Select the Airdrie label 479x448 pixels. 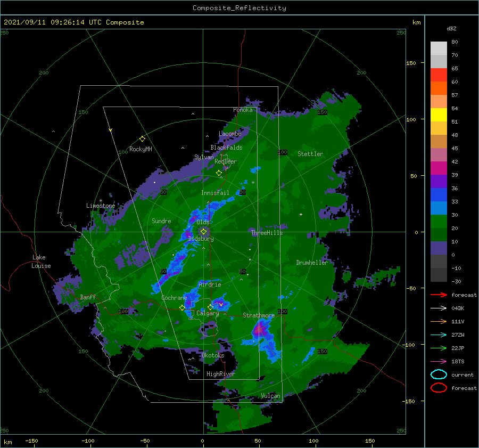(x=210, y=284)
